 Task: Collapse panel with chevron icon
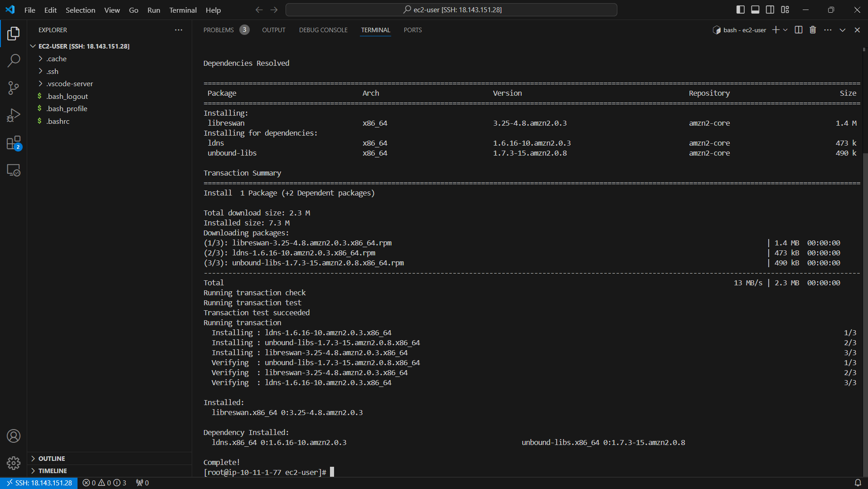click(x=842, y=30)
